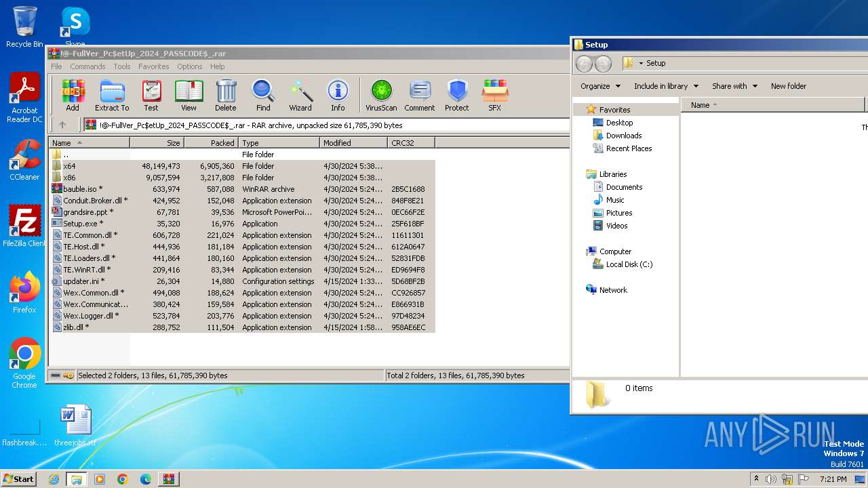Screen dimensions: 868x488
Task: Click the Info toolbar icon
Action: pyautogui.click(x=338, y=96)
